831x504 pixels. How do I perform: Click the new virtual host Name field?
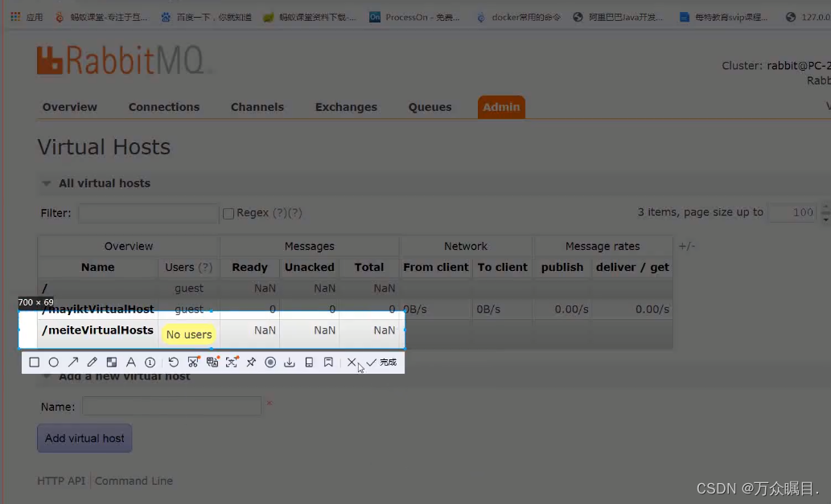point(171,407)
